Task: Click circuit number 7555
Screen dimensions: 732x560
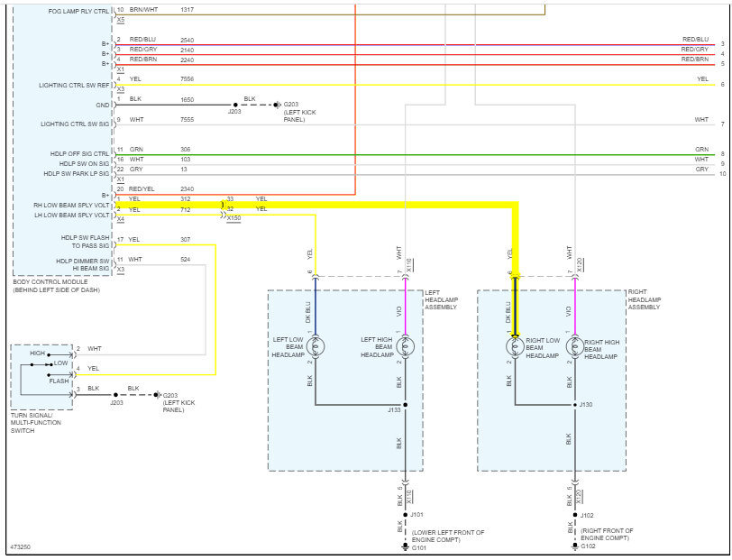Action: (x=188, y=120)
